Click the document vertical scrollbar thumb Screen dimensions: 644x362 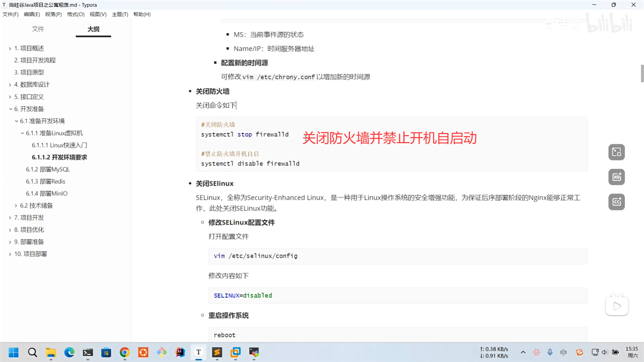(x=642, y=73)
